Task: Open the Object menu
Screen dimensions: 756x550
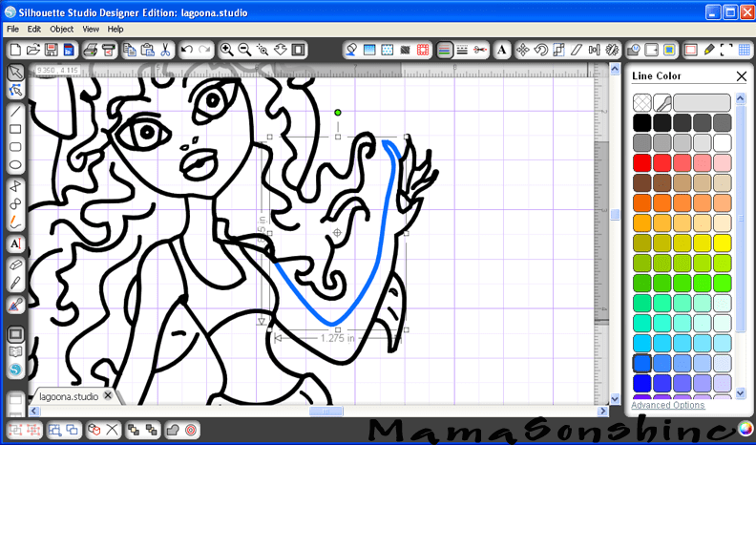Action: 61,29
